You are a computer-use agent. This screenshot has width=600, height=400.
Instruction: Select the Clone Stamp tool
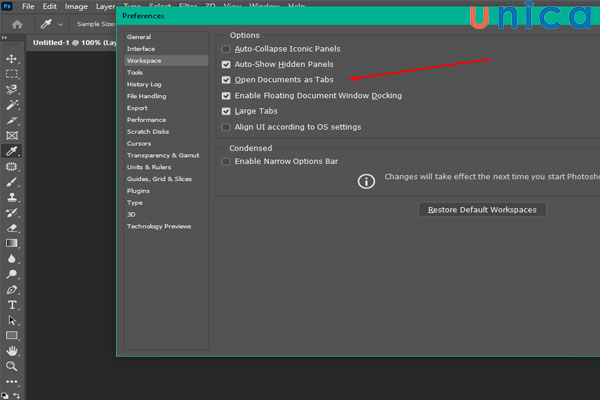pos(11,197)
